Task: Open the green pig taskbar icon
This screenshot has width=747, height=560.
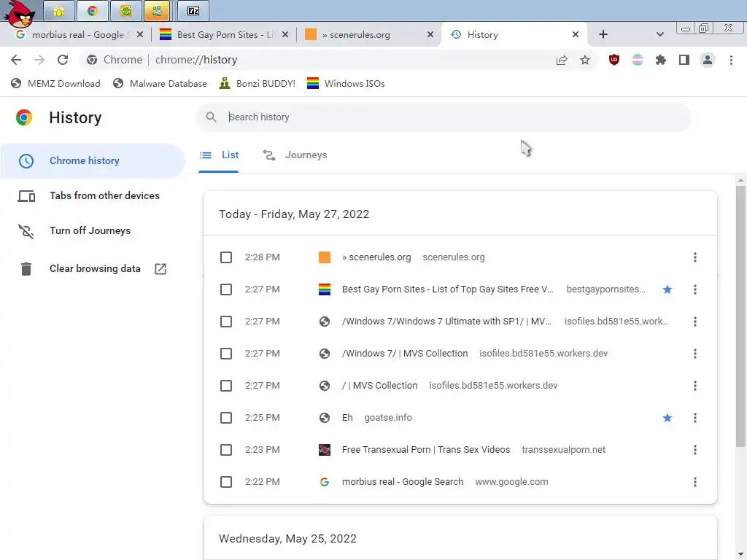Action: pyautogui.click(x=125, y=11)
